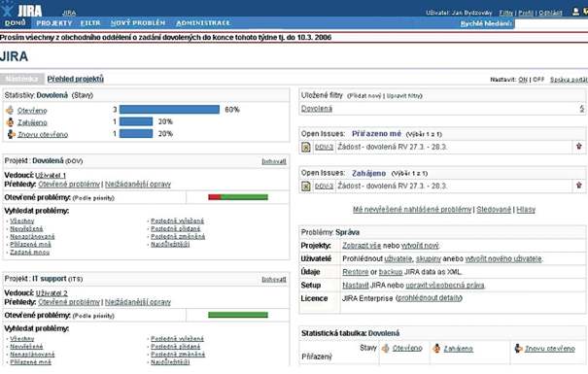Go to Domů in navigation bar
Viewport: 588px width, 374px height.
click(16, 23)
